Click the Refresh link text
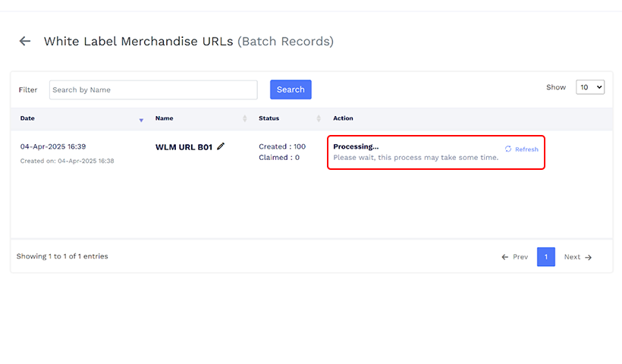The image size is (622, 364). click(526, 149)
